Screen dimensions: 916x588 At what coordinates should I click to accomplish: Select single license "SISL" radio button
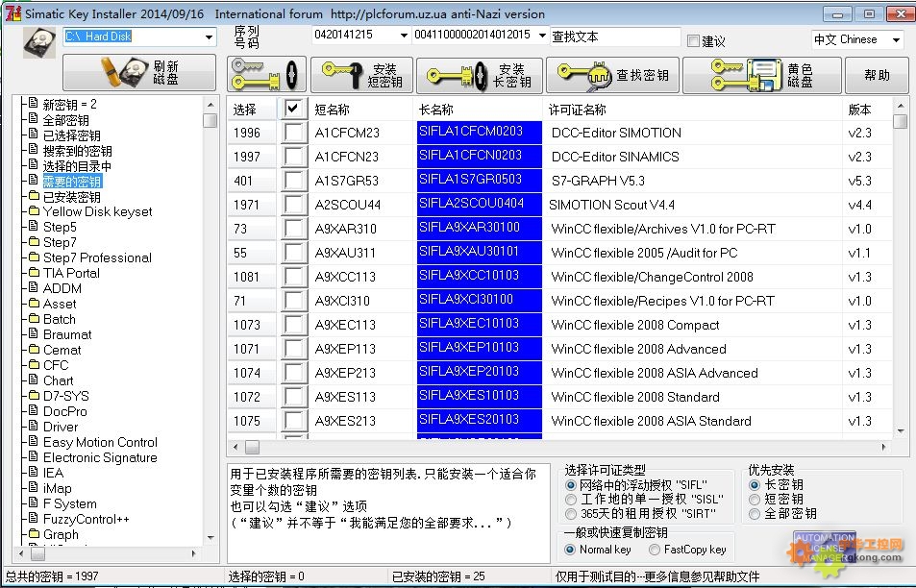coord(571,500)
